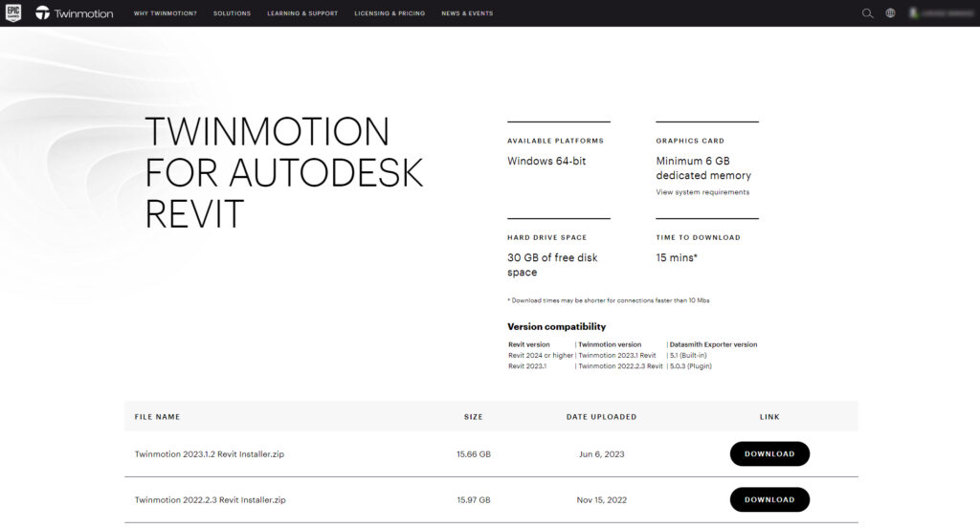The height and width of the screenshot is (529, 980).
Task: Open the Learning & Support menu
Action: 302,13
